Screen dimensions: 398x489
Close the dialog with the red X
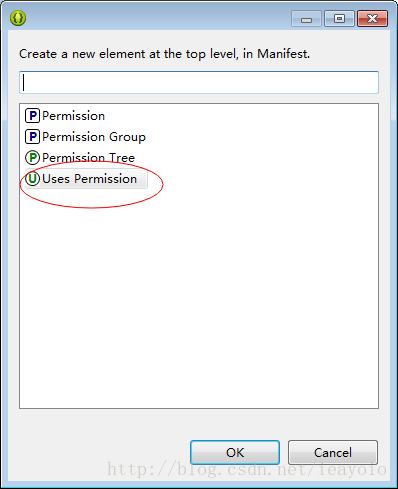point(372,18)
